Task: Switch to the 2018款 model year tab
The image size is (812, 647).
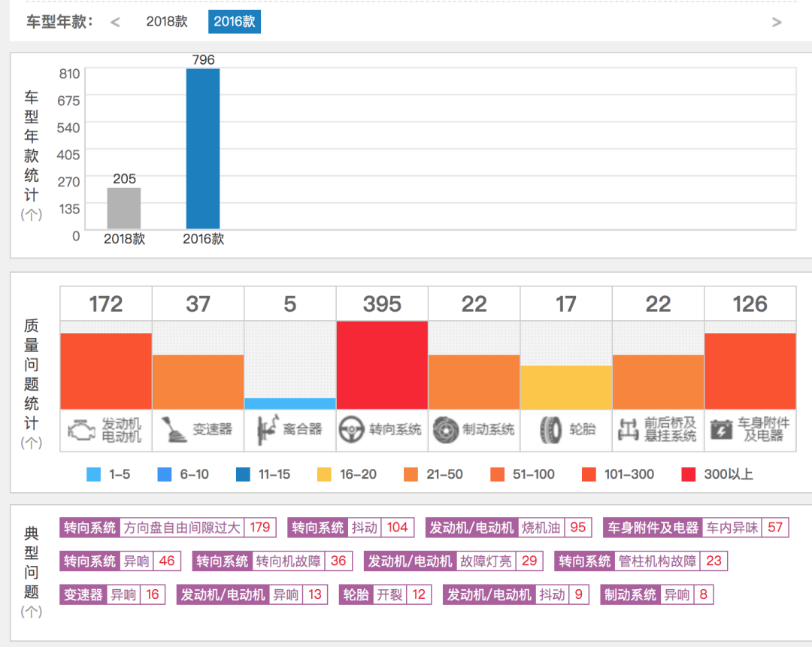Action: point(167,22)
